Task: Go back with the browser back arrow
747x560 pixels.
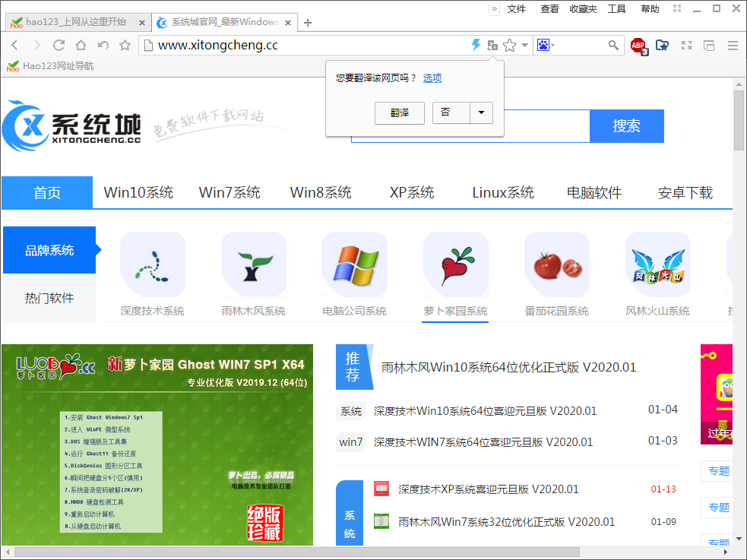Action: (14, 46)
